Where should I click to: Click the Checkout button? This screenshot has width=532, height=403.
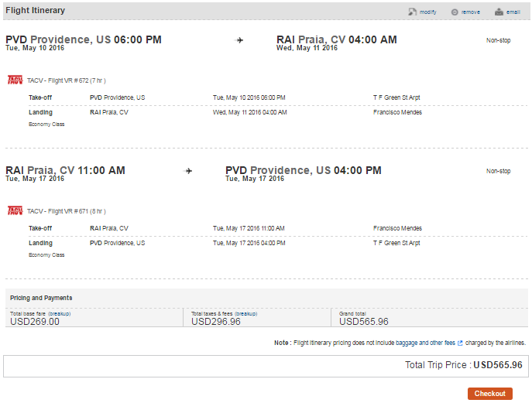pos(490,394)
